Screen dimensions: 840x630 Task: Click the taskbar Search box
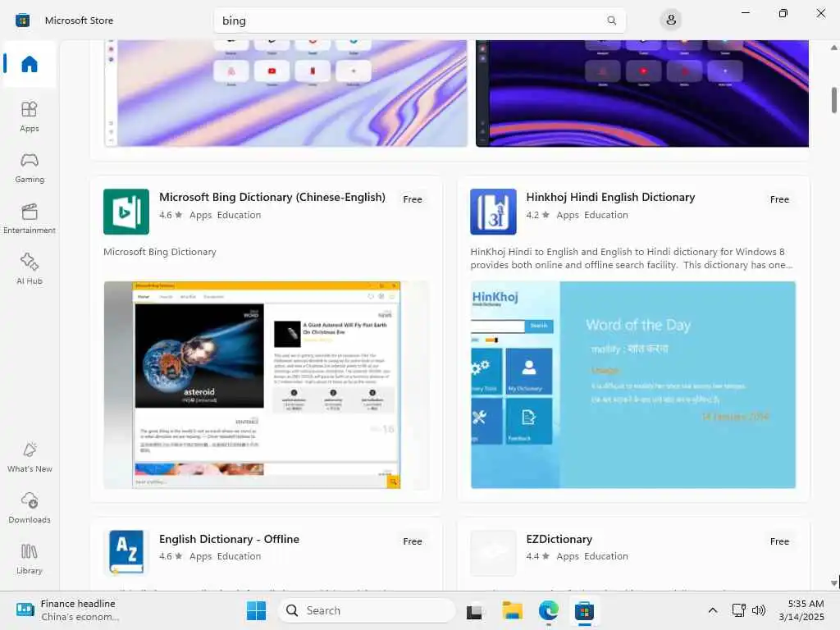pos(367,610)
